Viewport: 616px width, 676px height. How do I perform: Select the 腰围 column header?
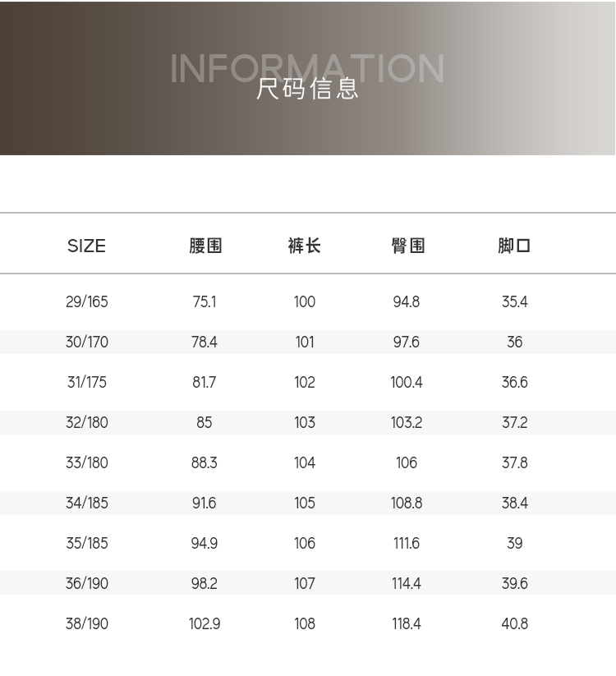tap(205, 246)
